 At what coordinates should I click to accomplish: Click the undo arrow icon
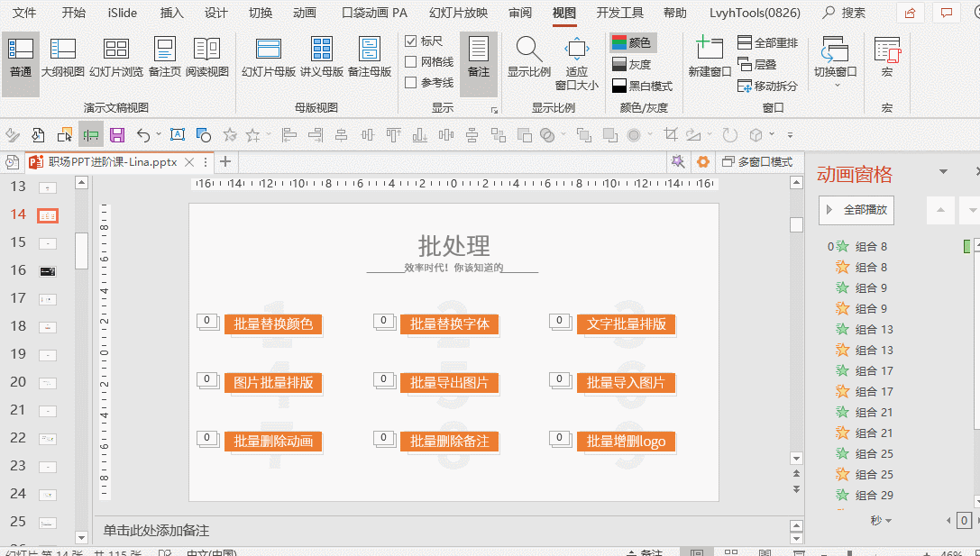point(143,135)
